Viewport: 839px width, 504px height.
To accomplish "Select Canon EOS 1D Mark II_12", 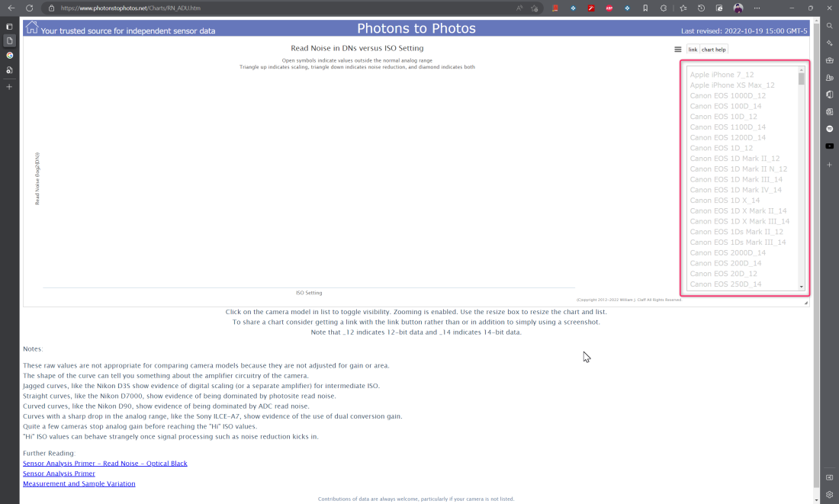I will tap(735, 159).
